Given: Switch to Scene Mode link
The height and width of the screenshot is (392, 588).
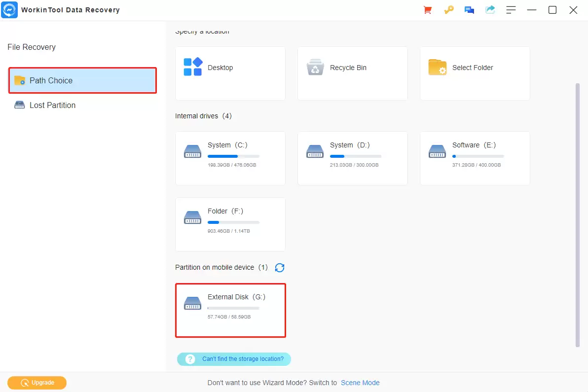Looking at the screenshot, I should coord(360,383).
